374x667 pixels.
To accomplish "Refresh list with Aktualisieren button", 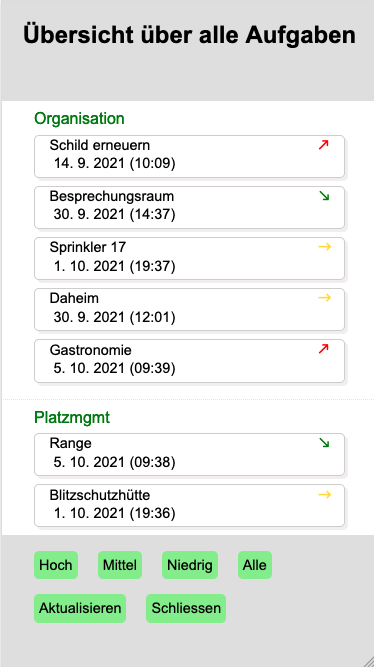I will click(x=80, y=608).
